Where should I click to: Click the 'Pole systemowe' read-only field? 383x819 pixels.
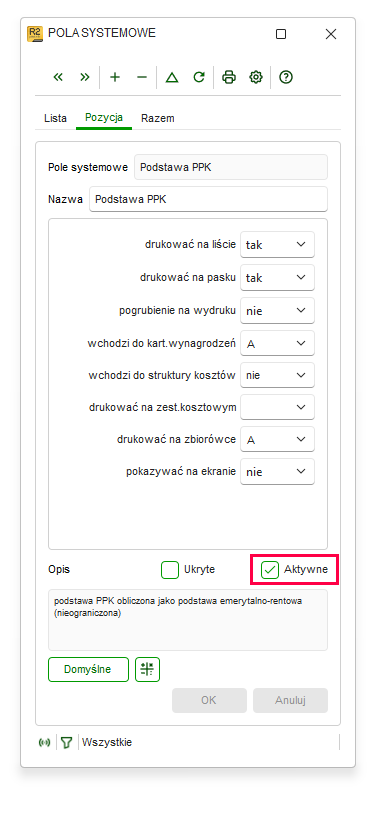click(231, 167)
